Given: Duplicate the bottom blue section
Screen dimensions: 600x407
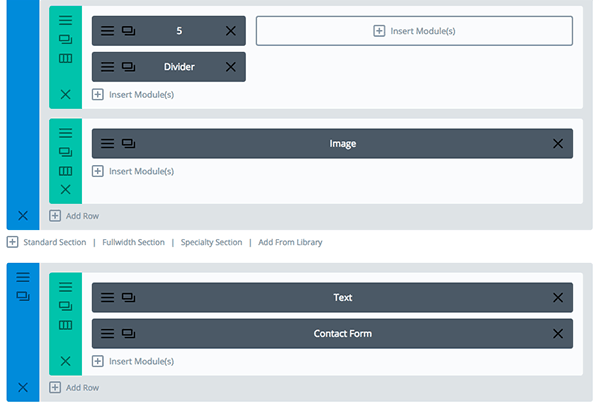Looking at the screenshot, I should tap(23, 296).
